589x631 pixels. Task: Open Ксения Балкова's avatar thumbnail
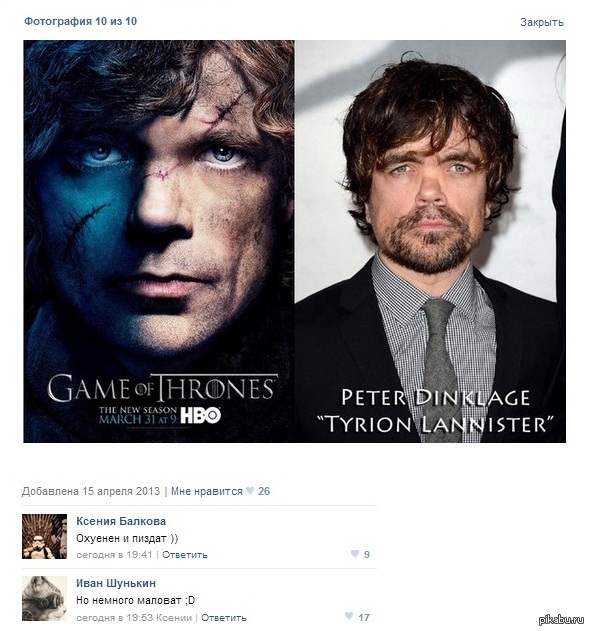coord(44,536)
